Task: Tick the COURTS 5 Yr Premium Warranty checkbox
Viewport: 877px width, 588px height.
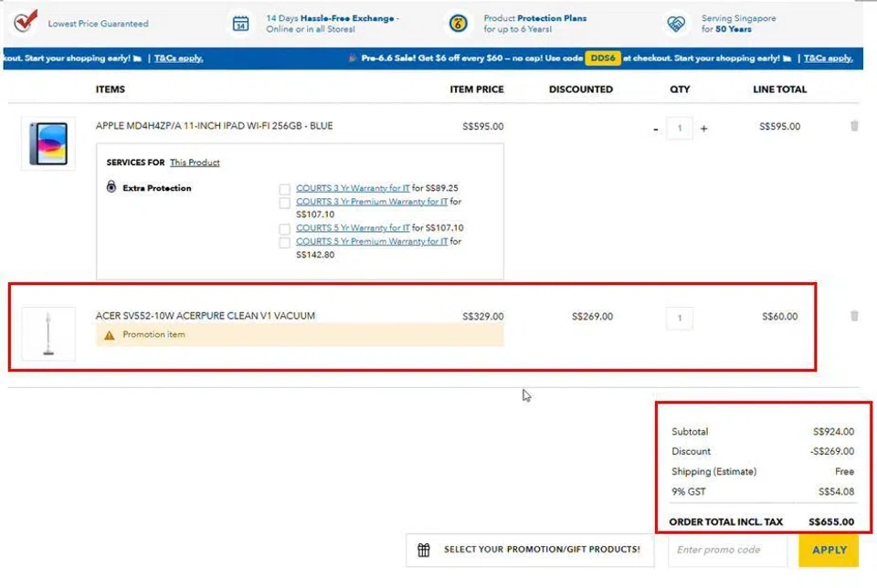Action: click(x=285, y=241)
